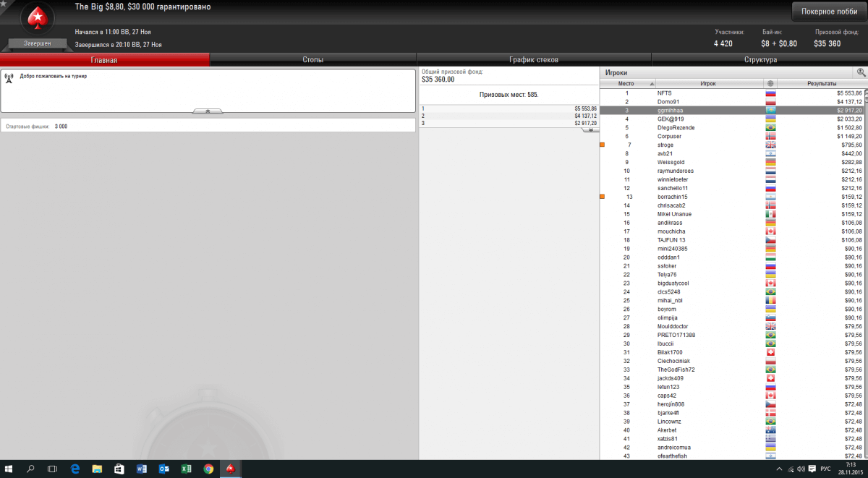Open Word from the taskbar
The width and height of the screenshot is (868, 478).
[x=141, y=469]
